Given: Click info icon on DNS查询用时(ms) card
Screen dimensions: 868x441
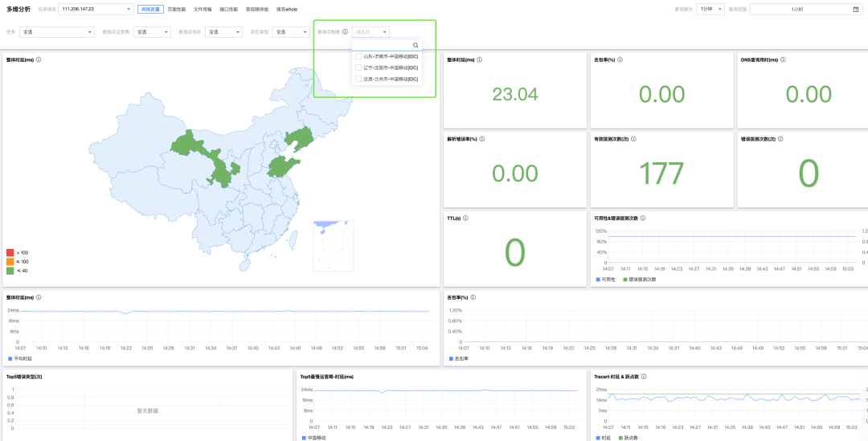Looking at the screenshot, I should click(783, 59).
